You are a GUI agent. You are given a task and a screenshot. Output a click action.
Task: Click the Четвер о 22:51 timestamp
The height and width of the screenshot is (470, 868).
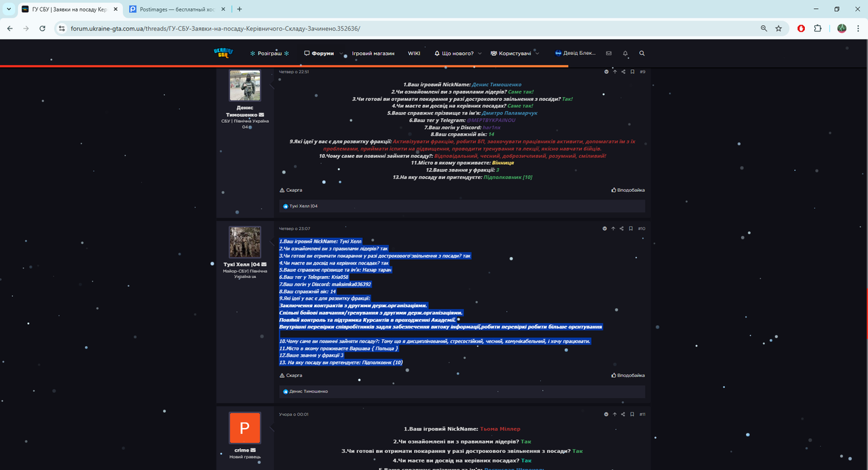coord(294,71)
